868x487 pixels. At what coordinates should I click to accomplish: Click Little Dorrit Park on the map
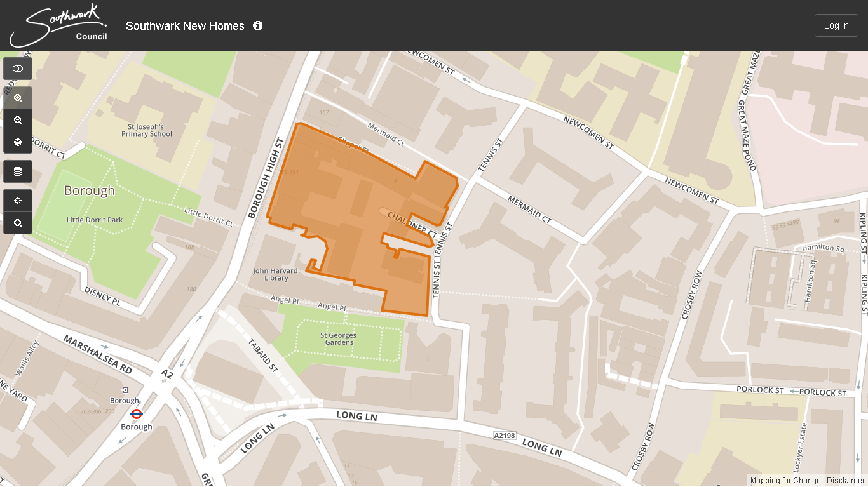pos(95,220)
